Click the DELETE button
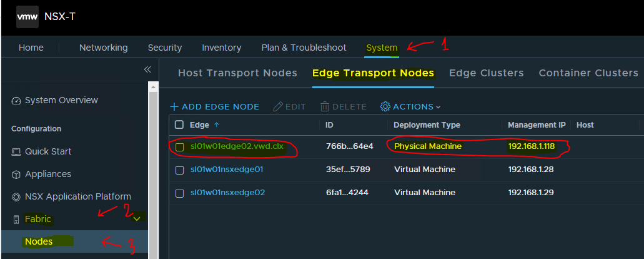The height and width of the screenshot is (259, 644). (344, 107)
